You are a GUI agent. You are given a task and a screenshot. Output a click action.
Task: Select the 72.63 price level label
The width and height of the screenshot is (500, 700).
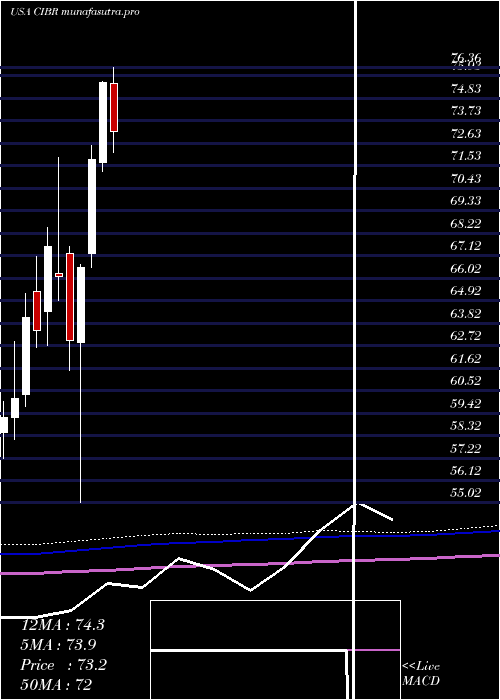pyautogui.click(x=466, y=133)
